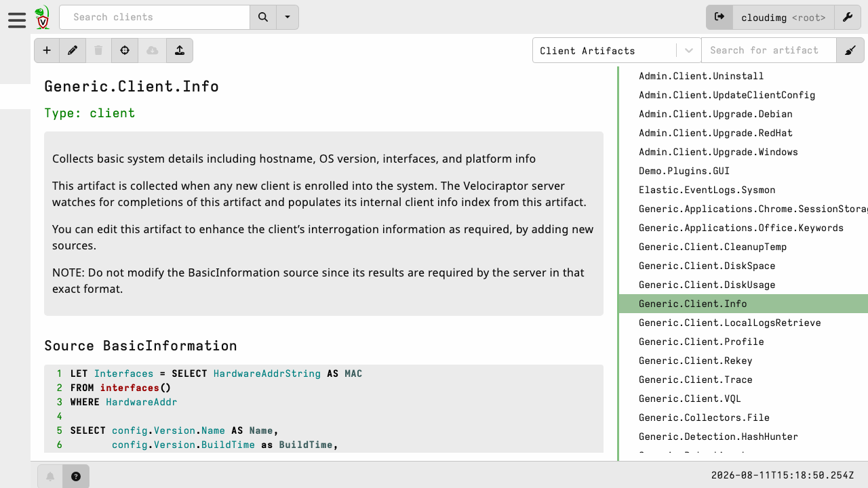Screen dimensions: 868x488
Task: Upload artifact pack with upload icon
Action: click(x=180, y=51)
